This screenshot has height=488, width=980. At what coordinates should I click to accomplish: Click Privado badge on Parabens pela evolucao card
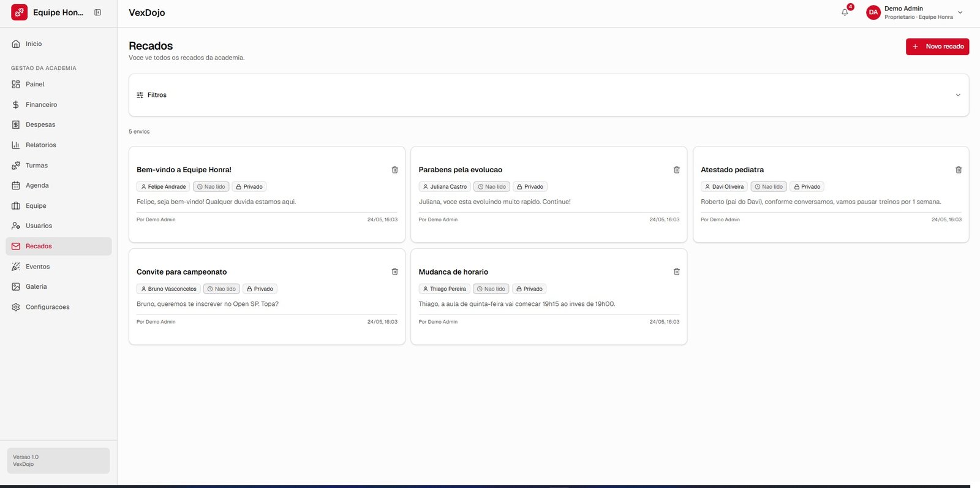[530, 187]
